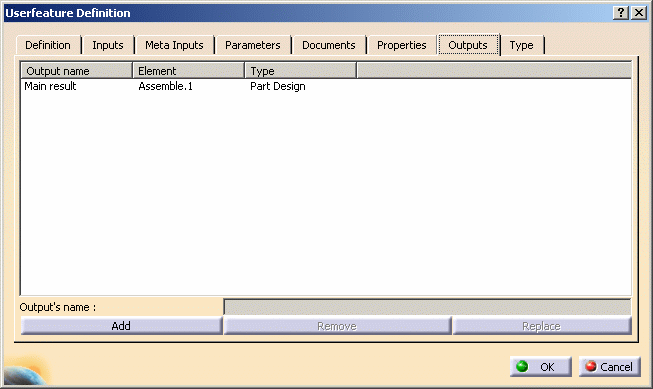Viewport: 653px width, 389px height.
Task: Focus the Output's name input field
Action: click(427, 307)
